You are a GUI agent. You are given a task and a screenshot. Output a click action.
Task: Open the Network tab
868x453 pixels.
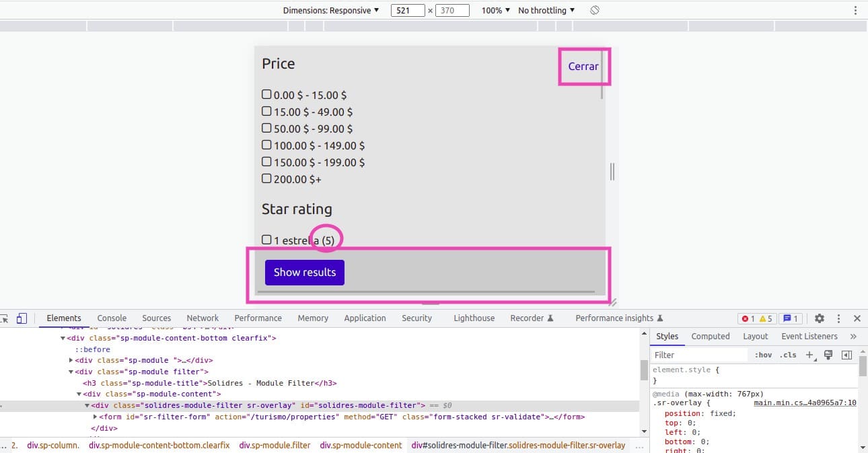point(203,318)
